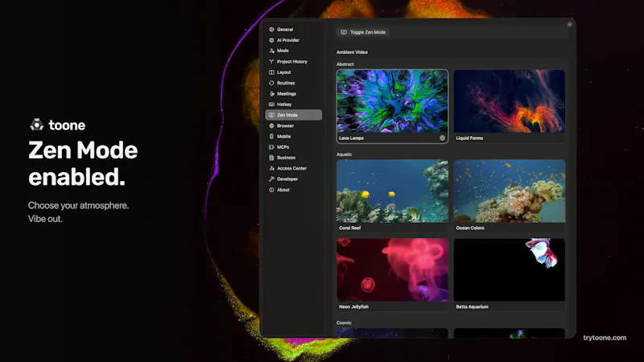The image size is (644, 362).
Task: Pick the Coral Reef ambient video
Action: point(392,195)
